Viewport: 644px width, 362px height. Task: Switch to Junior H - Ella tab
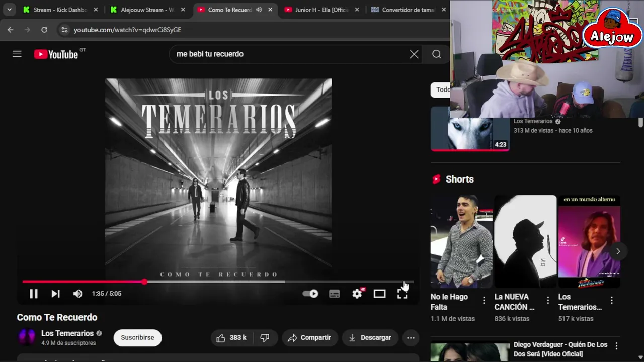point(322,10)
